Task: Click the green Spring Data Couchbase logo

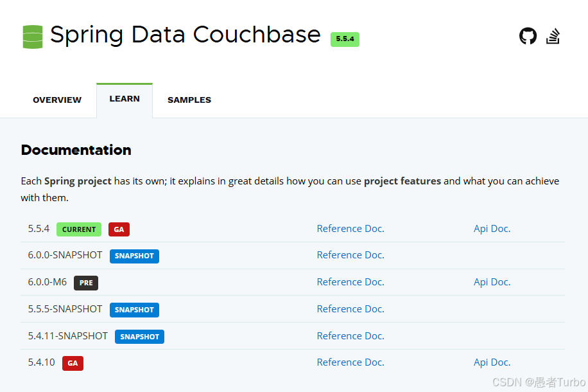Action: (33, 37)
